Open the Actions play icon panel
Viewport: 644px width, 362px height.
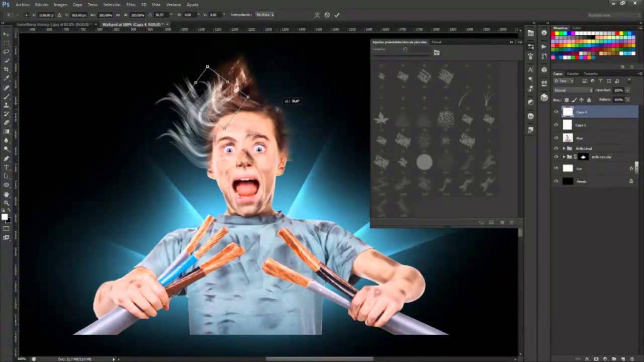click(544, 47)
